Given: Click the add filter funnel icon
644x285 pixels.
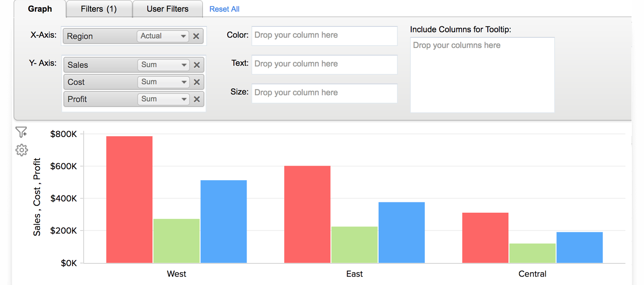Looking at the screenshot, I should point(21,132).
